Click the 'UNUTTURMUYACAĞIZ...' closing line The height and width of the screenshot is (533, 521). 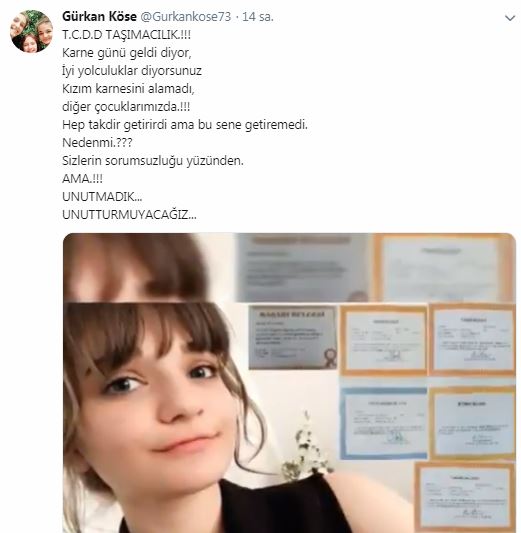(x=129, y=214)
